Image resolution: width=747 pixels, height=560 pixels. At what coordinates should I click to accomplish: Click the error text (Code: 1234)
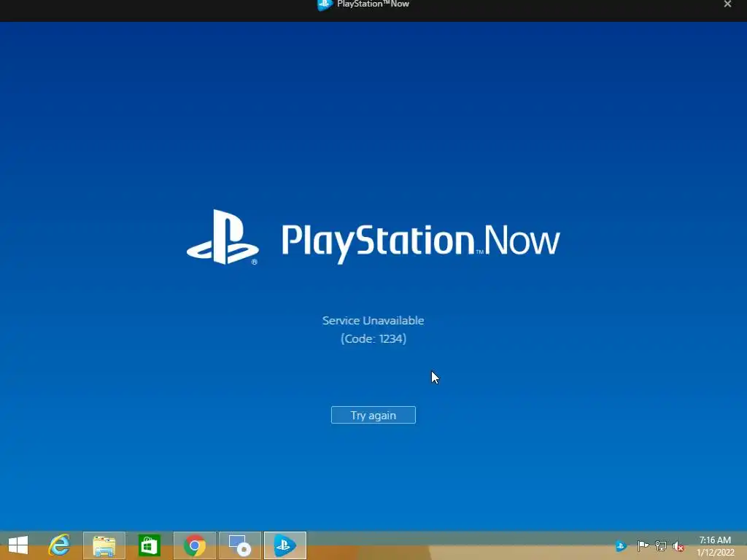373,338
